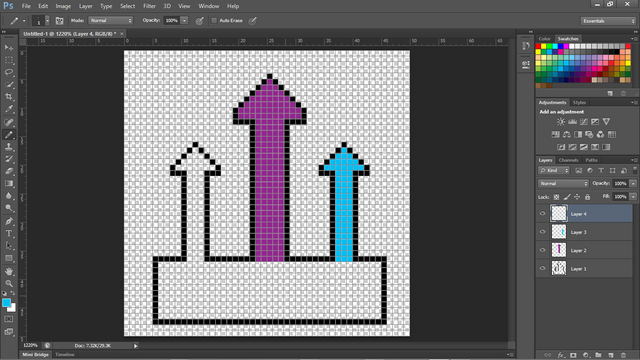Toggle lock transparent pixels
This screenshot has height=360, width=640.
click(556, 197)
